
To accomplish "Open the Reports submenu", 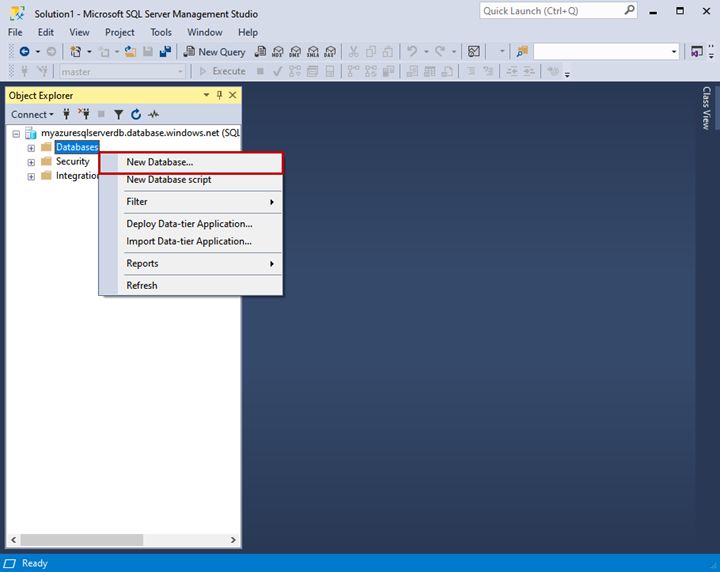I will pos(191,263).
